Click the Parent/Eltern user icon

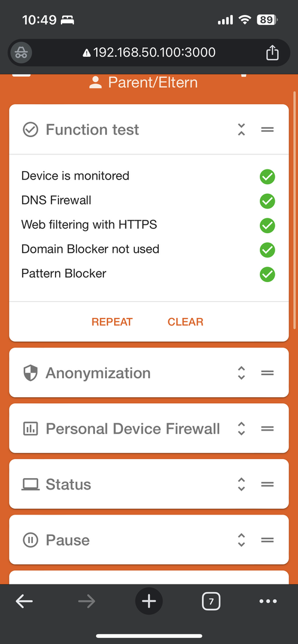(96, 82)
